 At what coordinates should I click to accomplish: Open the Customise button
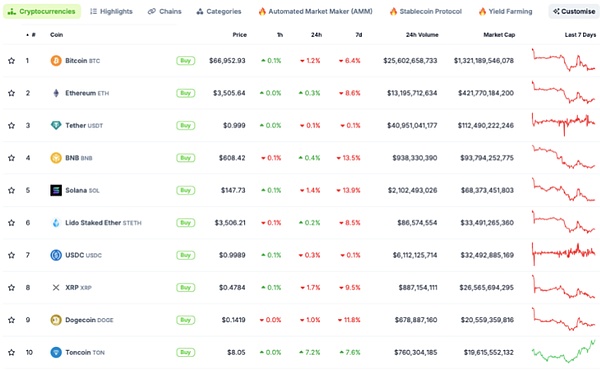pyautogui.click(x=574, y=11)
